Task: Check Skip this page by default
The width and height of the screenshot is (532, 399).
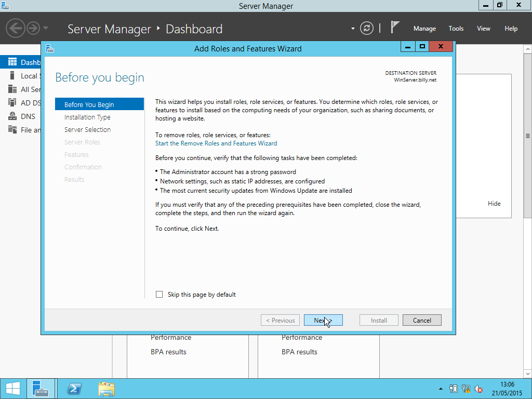Action: 159,294
